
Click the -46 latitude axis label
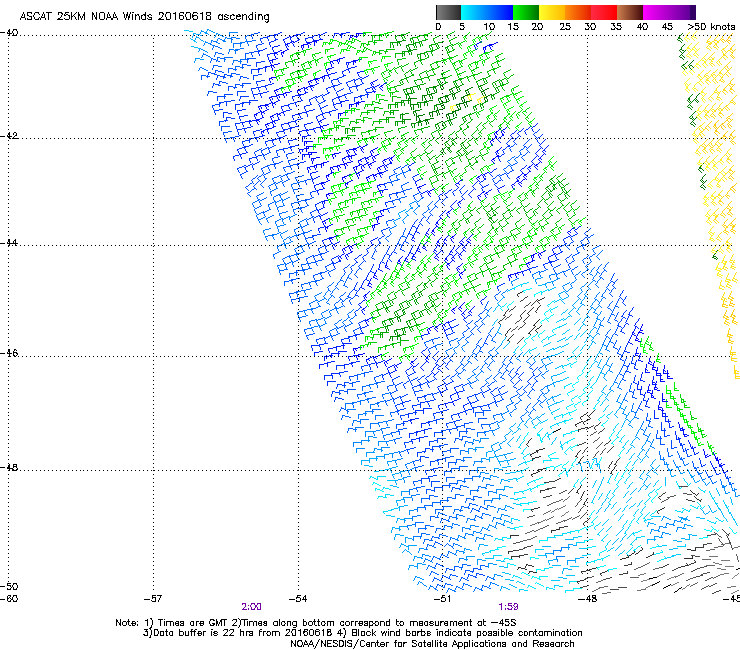pos(9,353)
